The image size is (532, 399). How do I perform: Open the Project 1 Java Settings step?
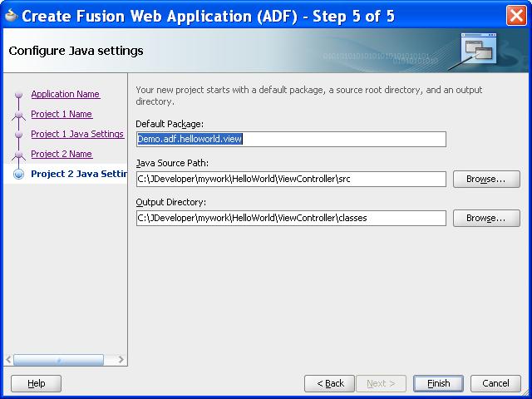(x=77, y=134)
